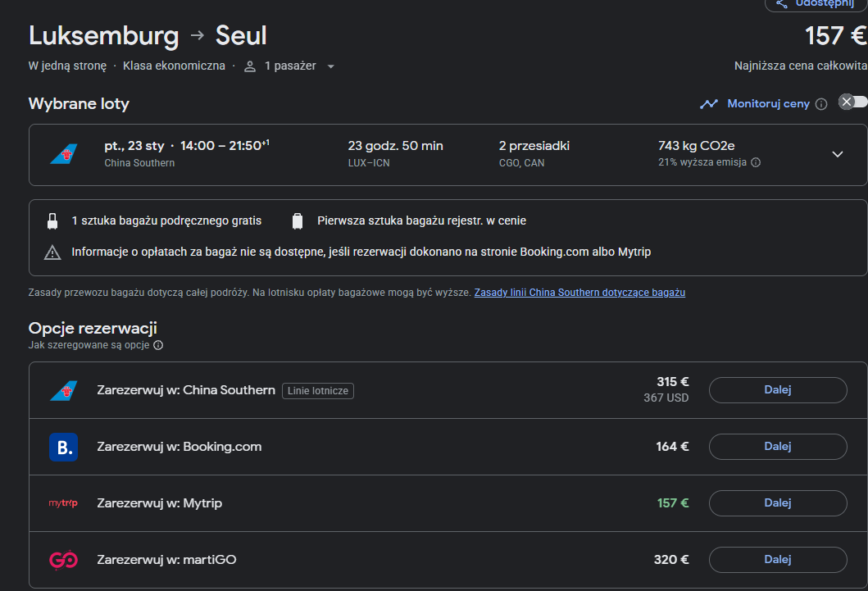The height and width of the screenshot is (591, 868).
Task: Click W jedną stronę text
Action: coord(67,66)
